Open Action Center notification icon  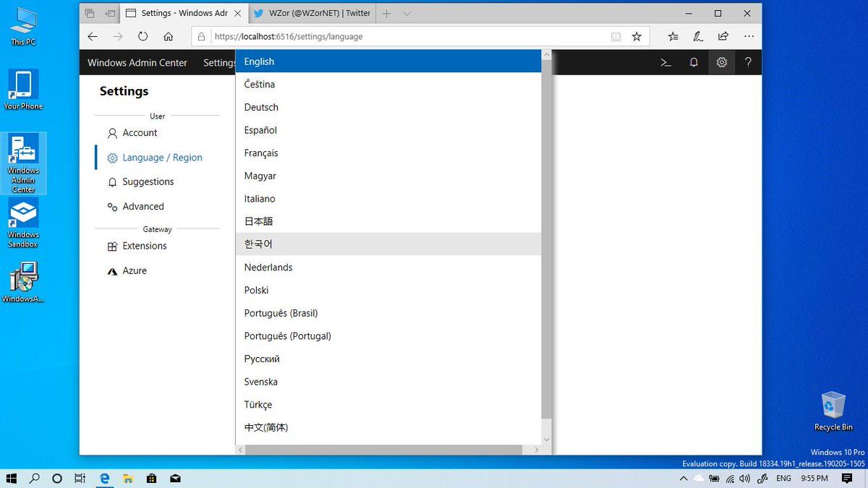[x=847, y=478]
